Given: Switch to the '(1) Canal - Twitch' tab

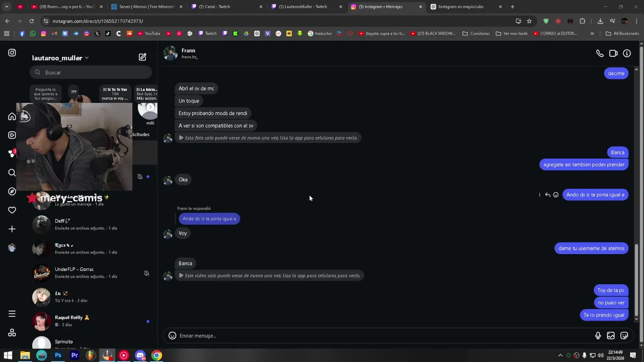Looking at the screenshot, I should 226,7.
